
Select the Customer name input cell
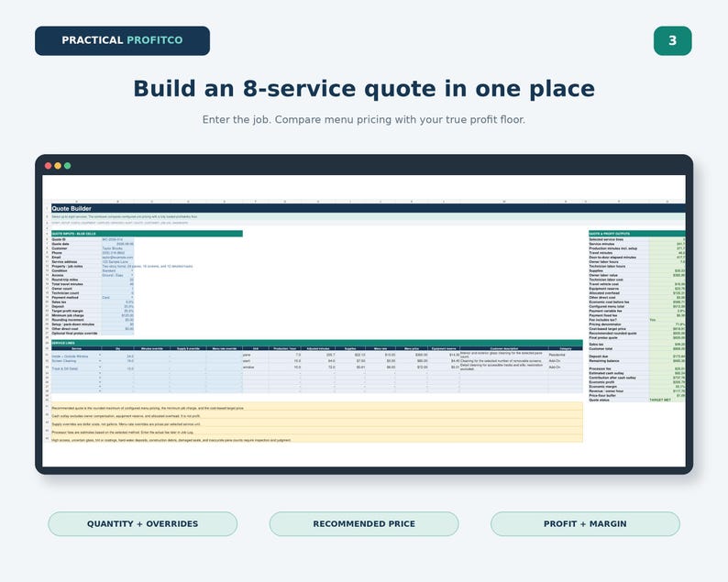(118, 248)
